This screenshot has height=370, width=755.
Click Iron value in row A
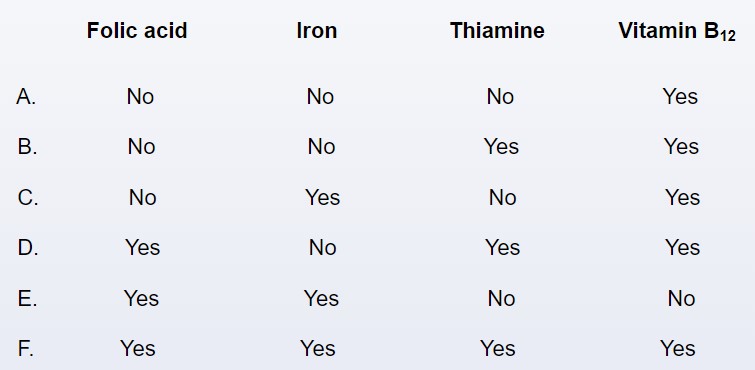[x=320, y=97]
